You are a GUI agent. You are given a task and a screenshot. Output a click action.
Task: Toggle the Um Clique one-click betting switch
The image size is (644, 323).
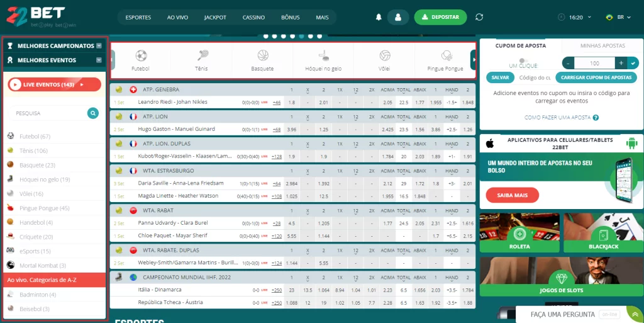524,60
